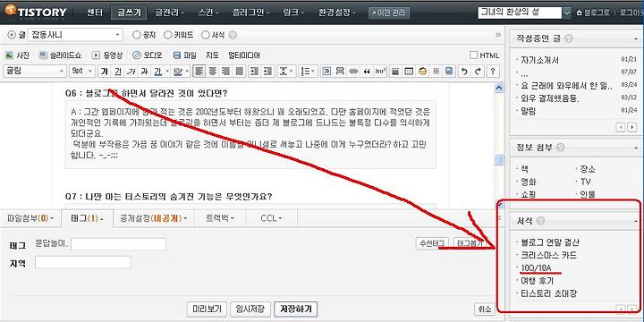Collapse the 정보 첨부 panel
Viewport: 644px width, 322px height.
pyautogui.click(x=635, y=148)
